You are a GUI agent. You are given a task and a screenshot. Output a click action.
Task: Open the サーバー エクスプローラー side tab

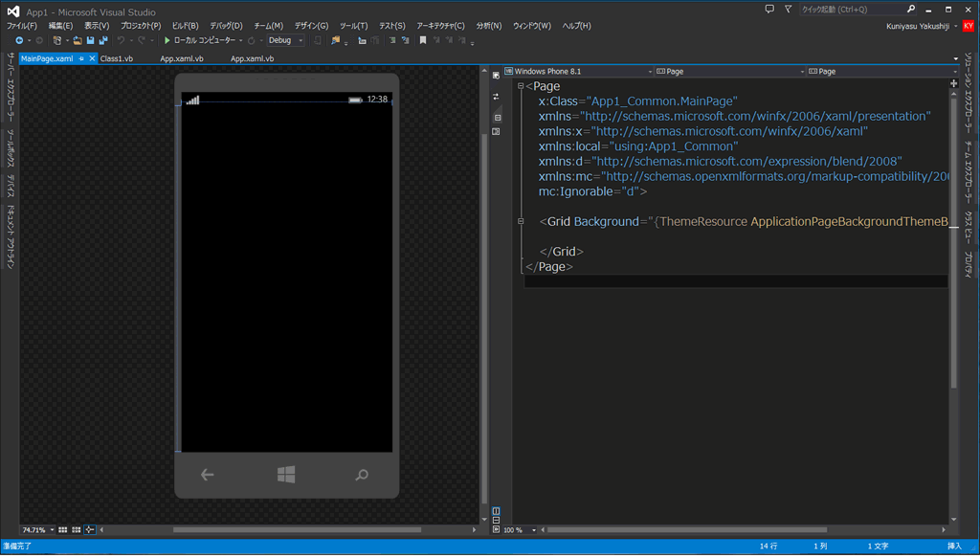point(11,87)
